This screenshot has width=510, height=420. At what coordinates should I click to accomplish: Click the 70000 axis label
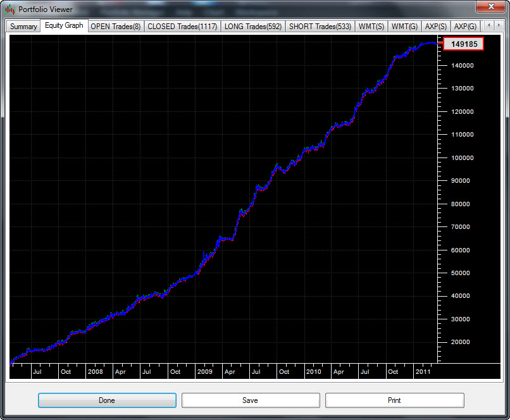(460, 226)
